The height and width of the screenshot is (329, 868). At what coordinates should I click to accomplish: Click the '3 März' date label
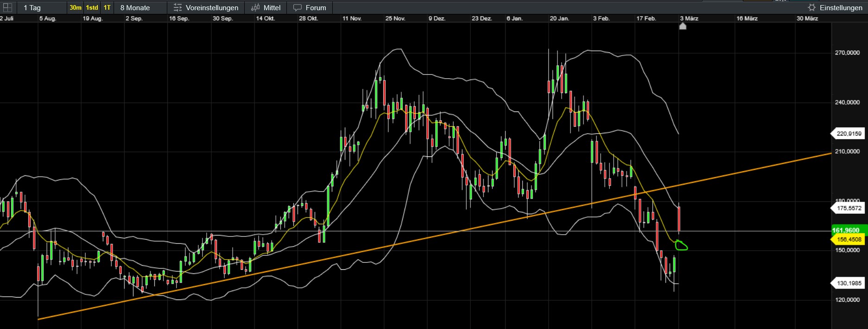[x=689, y=19]
